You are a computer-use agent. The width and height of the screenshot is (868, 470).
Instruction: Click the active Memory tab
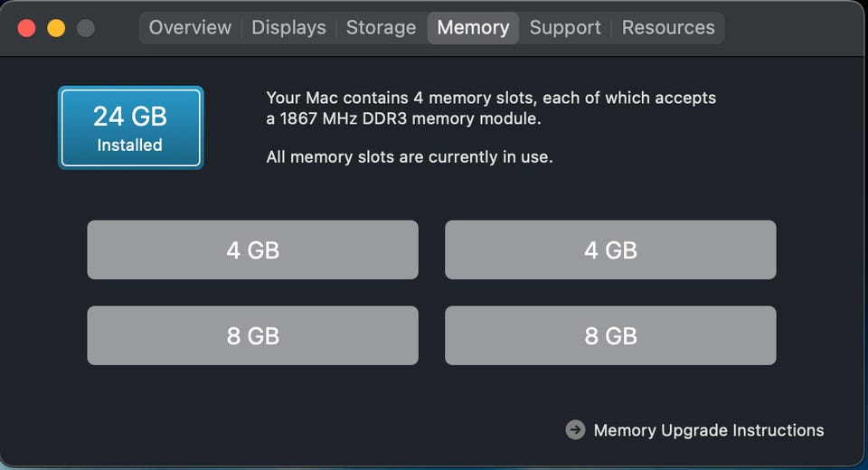473,27
